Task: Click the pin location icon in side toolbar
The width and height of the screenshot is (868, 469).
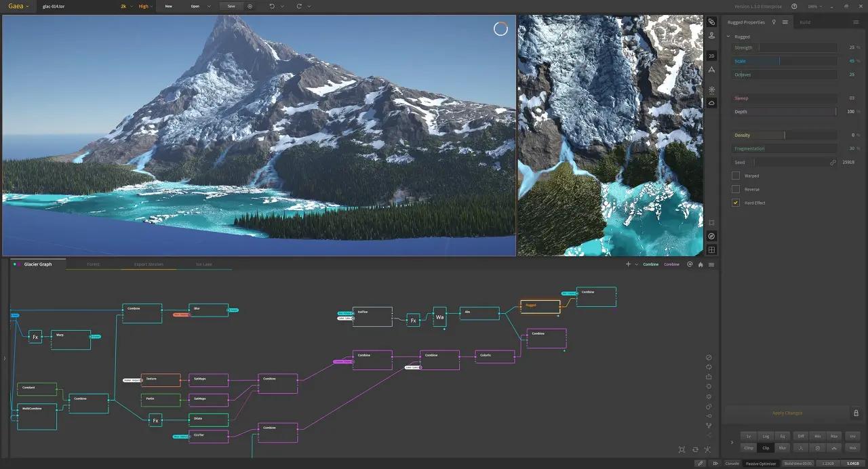Action: [711, 35]
